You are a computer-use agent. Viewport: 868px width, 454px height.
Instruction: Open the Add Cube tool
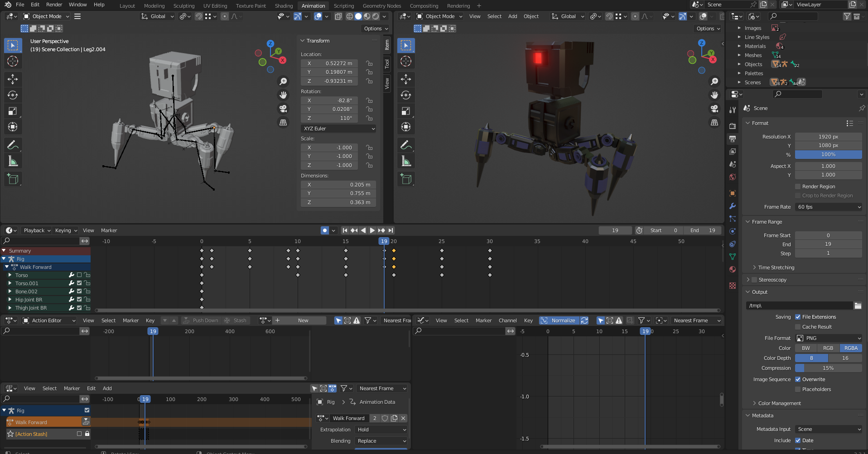coord(13,179)
